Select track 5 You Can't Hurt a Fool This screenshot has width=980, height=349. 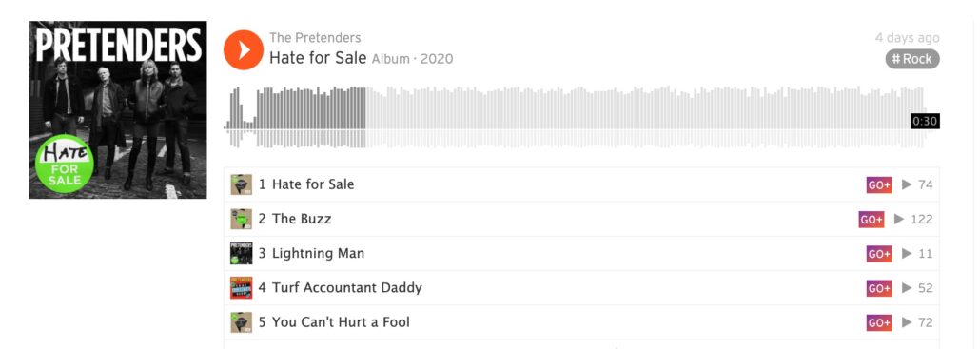[x=581, y=322]
